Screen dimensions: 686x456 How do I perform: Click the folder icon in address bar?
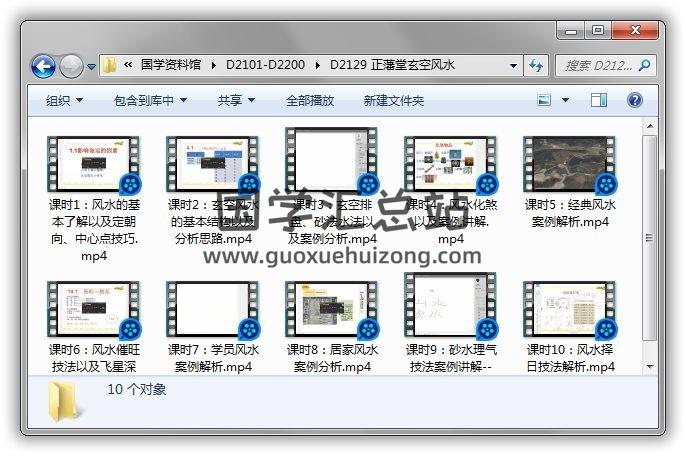(108, 65)
